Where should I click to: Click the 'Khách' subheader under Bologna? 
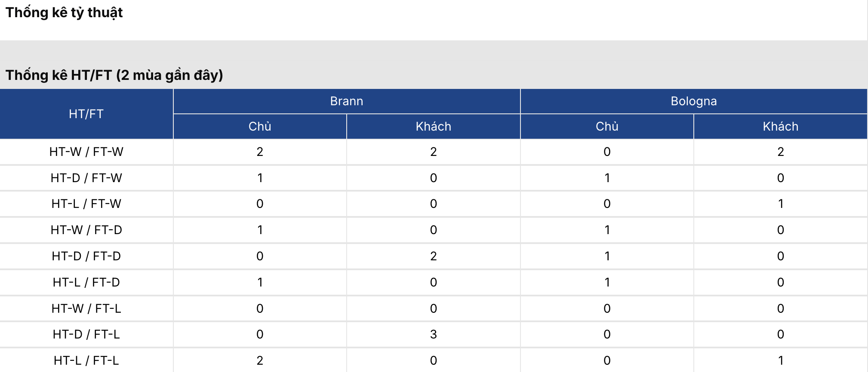(x=780, y=126)
